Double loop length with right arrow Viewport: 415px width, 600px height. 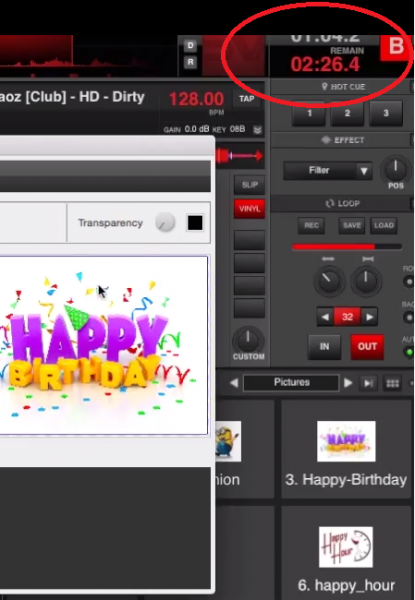tap(369, 317)
